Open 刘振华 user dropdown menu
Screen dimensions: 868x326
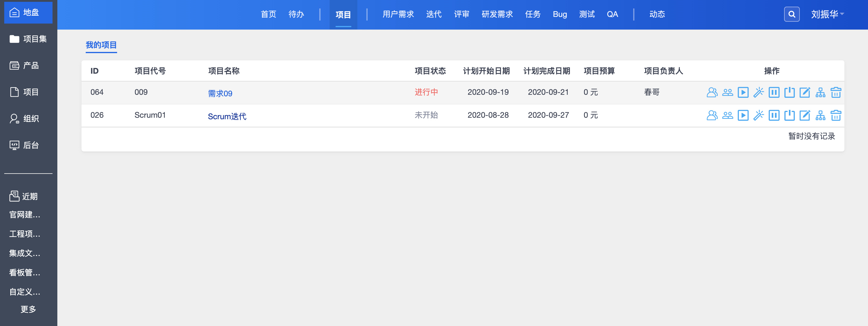[x=827, y=14]
